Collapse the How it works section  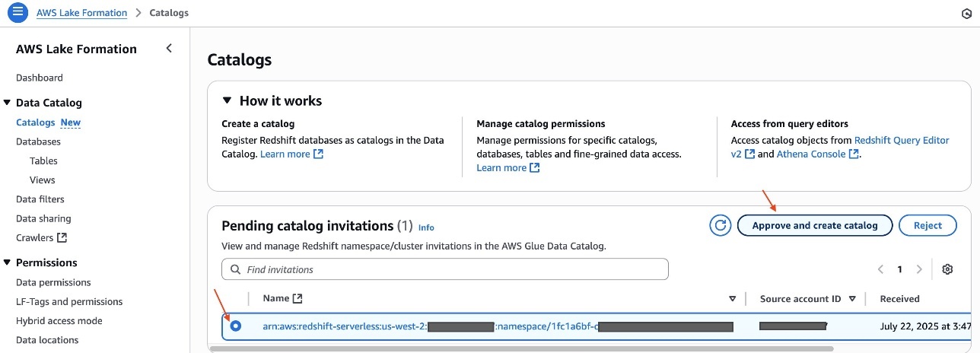pos(226,100)
